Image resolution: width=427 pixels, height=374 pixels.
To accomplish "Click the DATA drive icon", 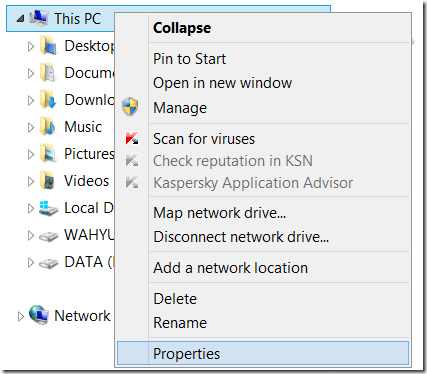I will pyautogui.click(x=49, y=263).
